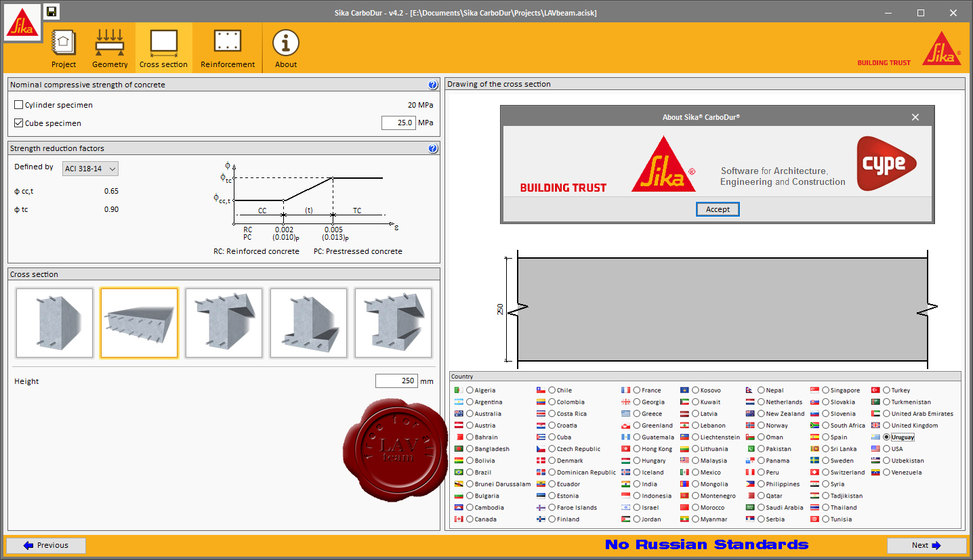The height and width of the screenshot is (560, 973).
Task: Close the About Sika CarboDur dialog
Action: coord(915,117)
